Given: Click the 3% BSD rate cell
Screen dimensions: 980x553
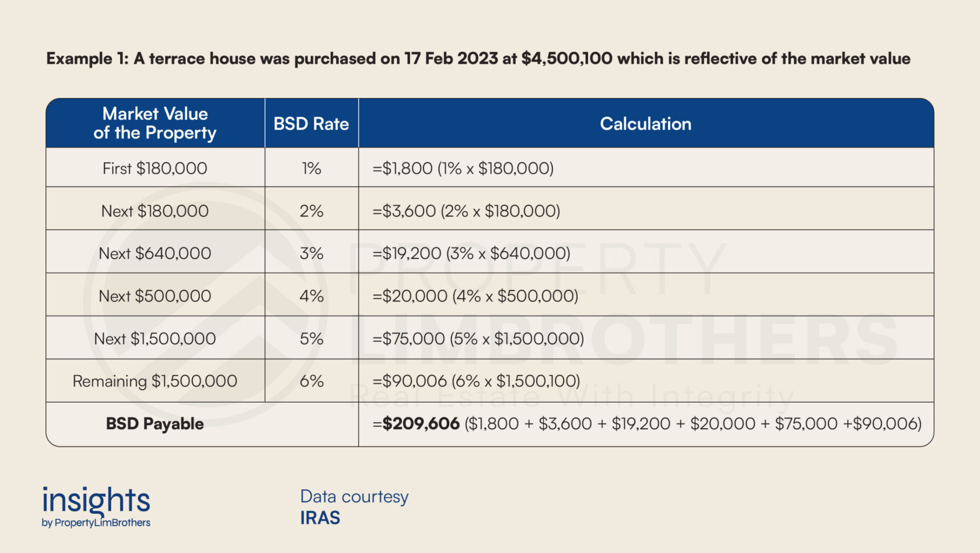Looking at the screenshot, I should click(x=311, y=253).
